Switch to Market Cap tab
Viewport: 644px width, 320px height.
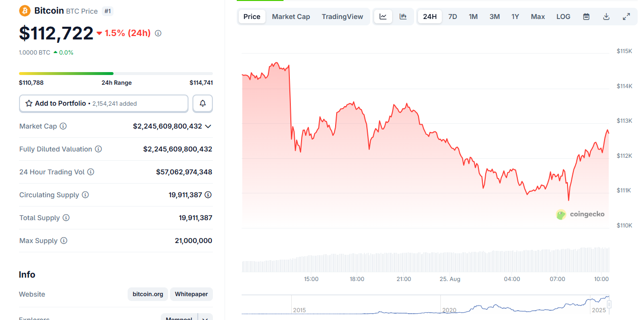291,17
